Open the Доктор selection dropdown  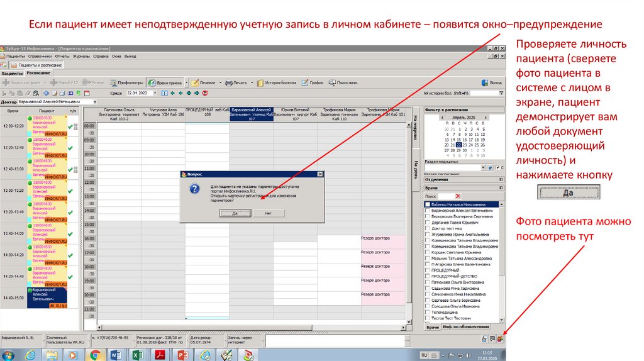tap(94, 101)
